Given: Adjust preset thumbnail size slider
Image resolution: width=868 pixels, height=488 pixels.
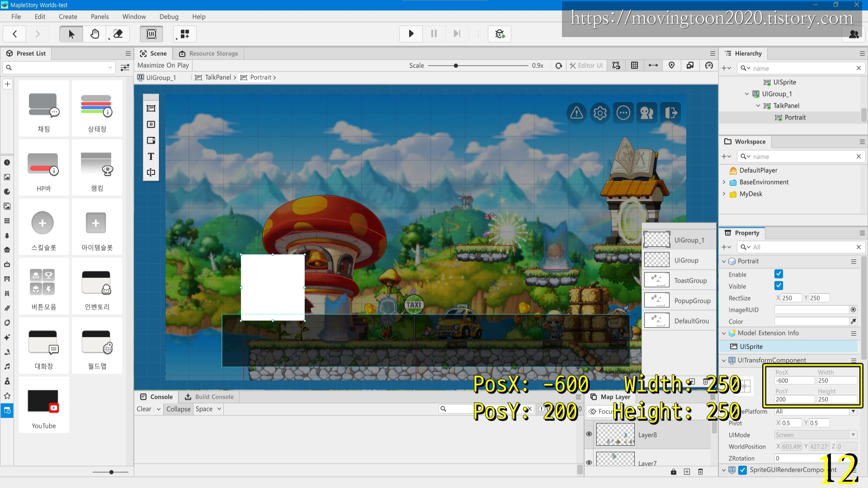Looking at the screenshot, I should pos(111,472).
